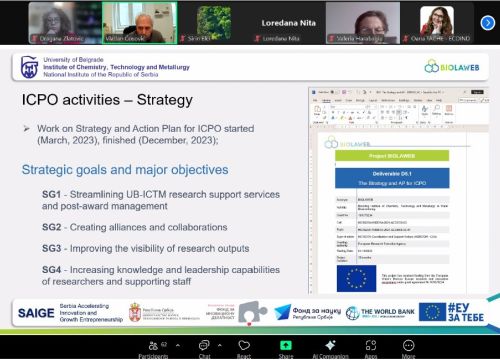This screenshot has height=360, width=500.
Task: Click the green Share screen icon
Action: (x=286, y=345)
